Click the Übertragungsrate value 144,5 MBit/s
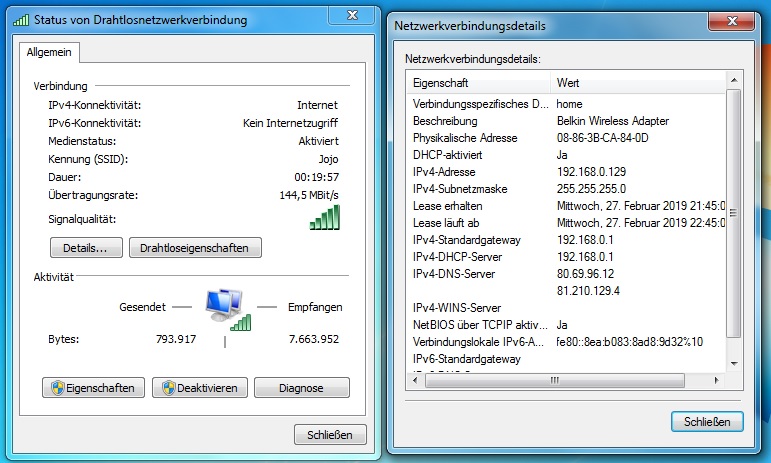771x463 pixels. 309,195
